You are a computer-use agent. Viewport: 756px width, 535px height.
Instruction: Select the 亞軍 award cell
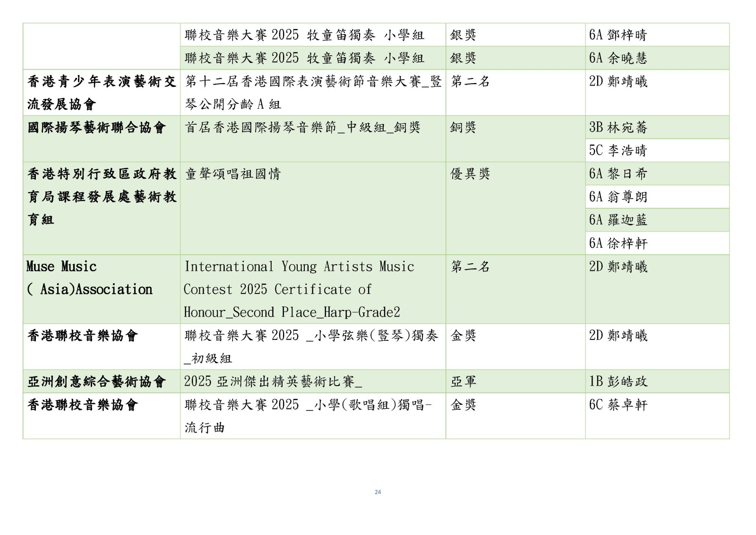[463, 381]
